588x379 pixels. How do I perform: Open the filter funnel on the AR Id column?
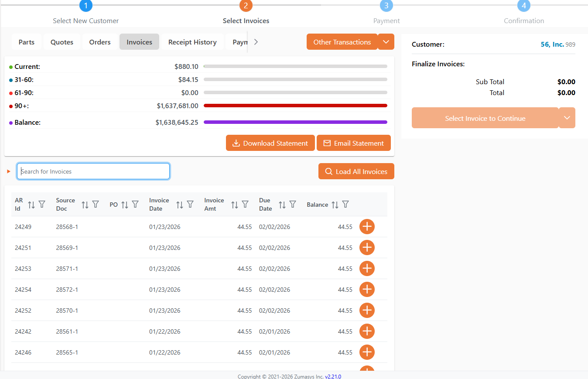42,204
